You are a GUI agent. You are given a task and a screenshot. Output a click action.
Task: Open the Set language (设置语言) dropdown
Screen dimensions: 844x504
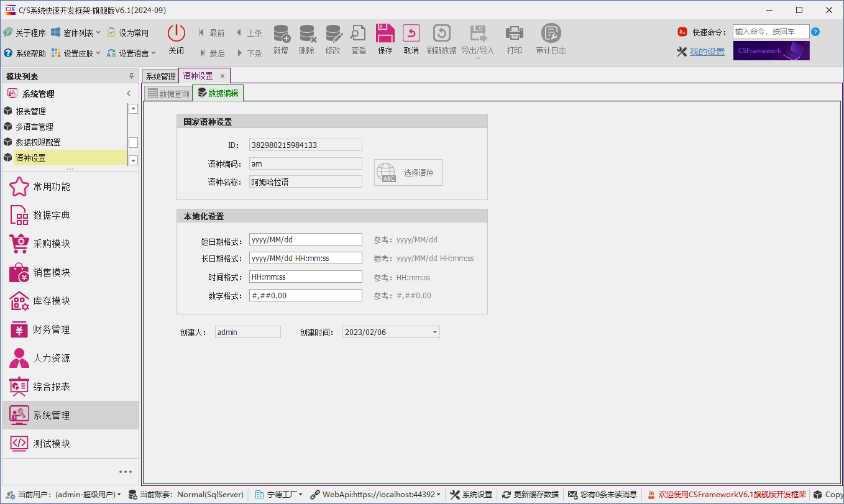pos(131,53)
